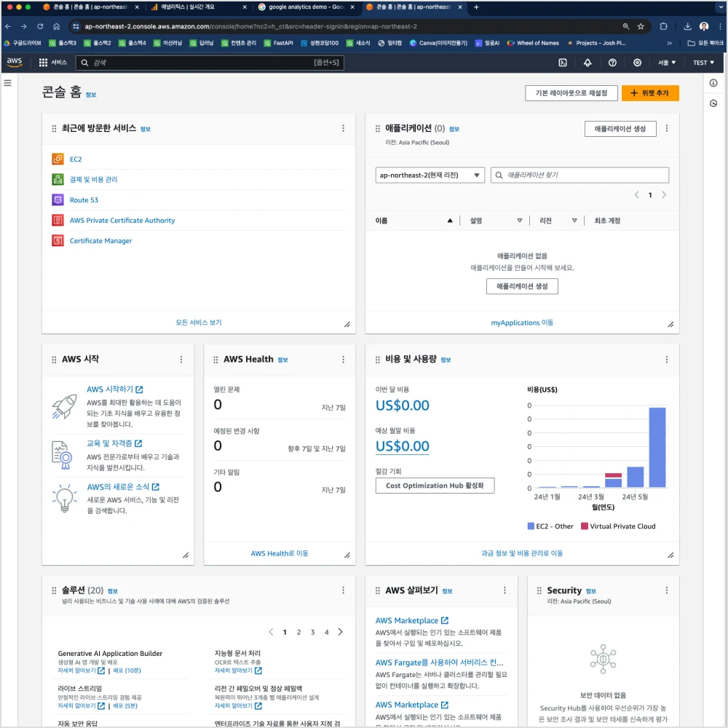Click the browser downloads icon
Screen dimensions: 728x728
pyautogui.click(x=688, y=26)
